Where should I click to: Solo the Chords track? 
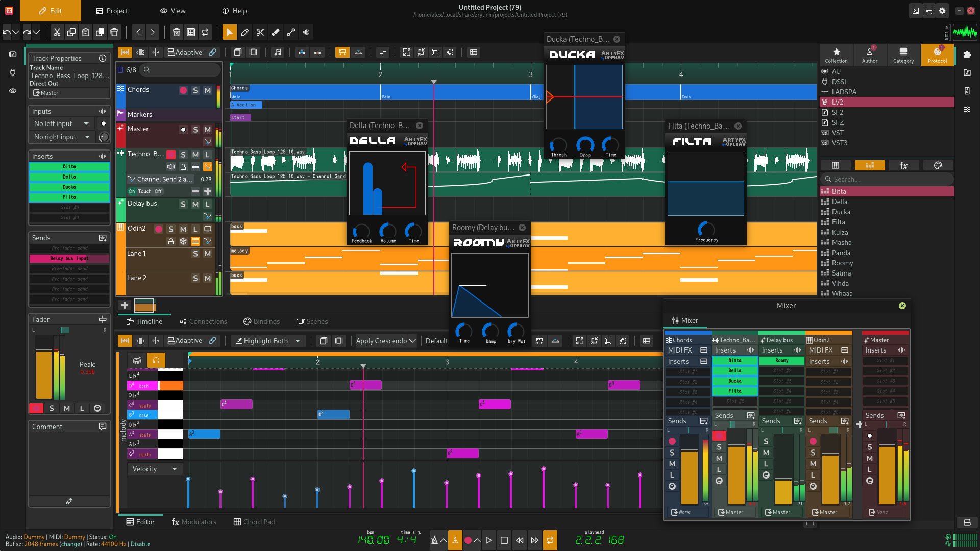195,90
